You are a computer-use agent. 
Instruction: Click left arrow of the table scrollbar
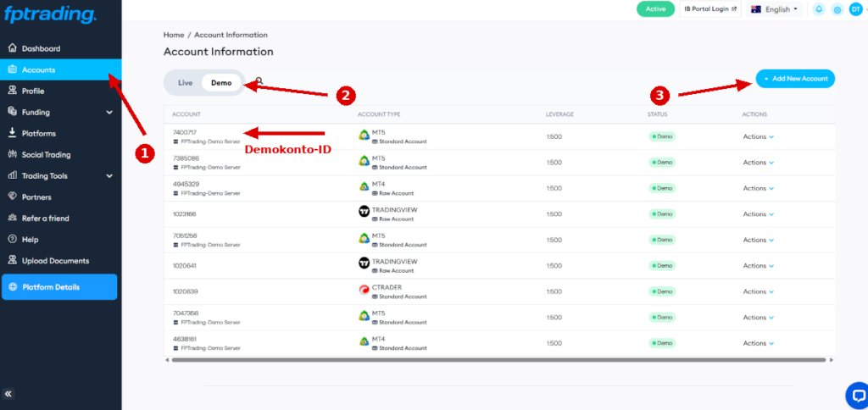167,360
